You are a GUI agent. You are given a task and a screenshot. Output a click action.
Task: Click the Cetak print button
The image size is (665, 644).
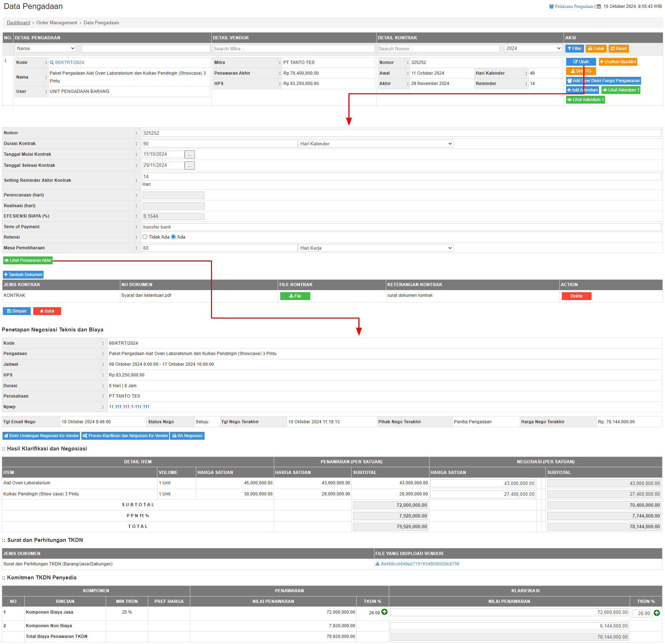[x=596, y=49]
